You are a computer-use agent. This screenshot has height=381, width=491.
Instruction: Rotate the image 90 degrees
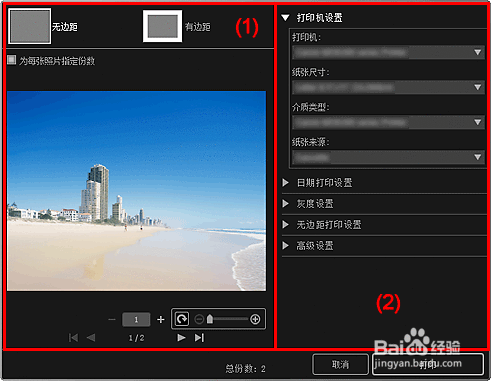pyautogui.click(x=182, y=319)
